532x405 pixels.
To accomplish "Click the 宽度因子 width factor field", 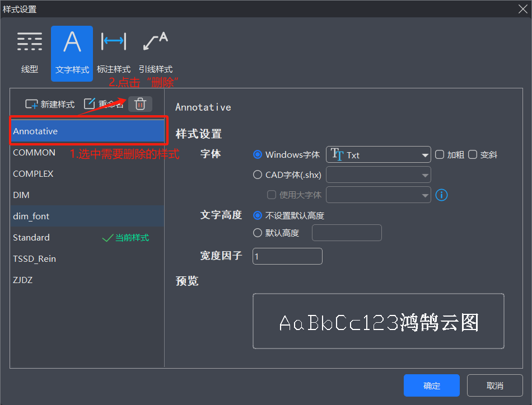I will click(x=287, y=256).
